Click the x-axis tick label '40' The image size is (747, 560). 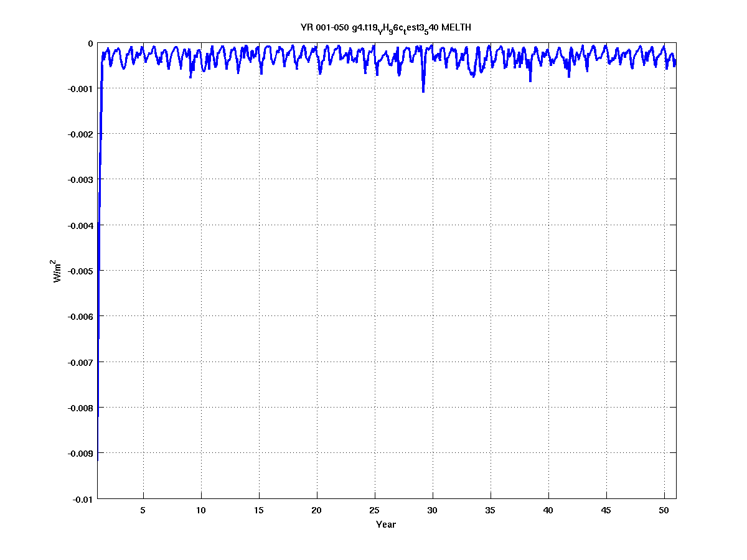[548, 510]
